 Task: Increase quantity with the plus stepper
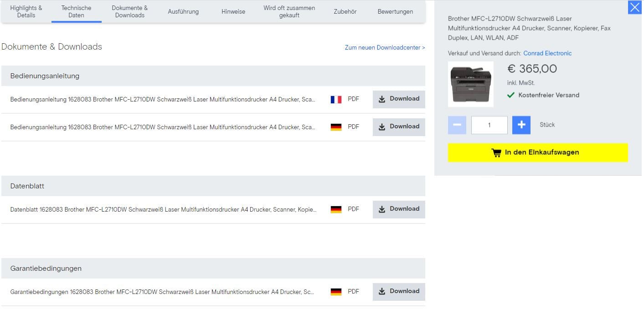point(521,124)
